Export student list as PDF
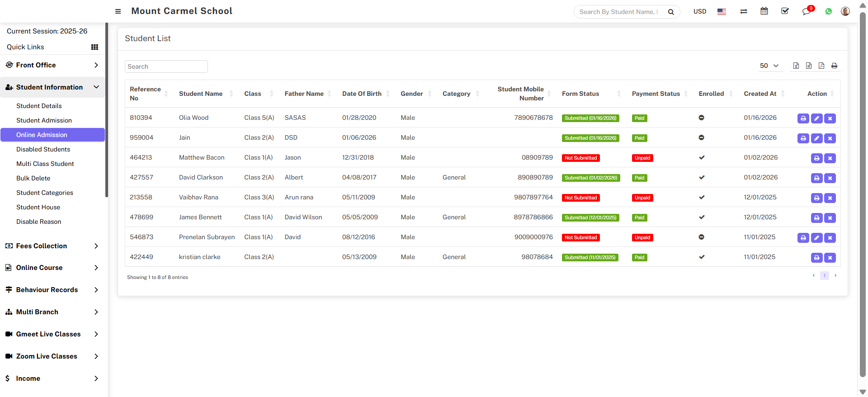This screenshot has height=397, width=868. point(821,66)
